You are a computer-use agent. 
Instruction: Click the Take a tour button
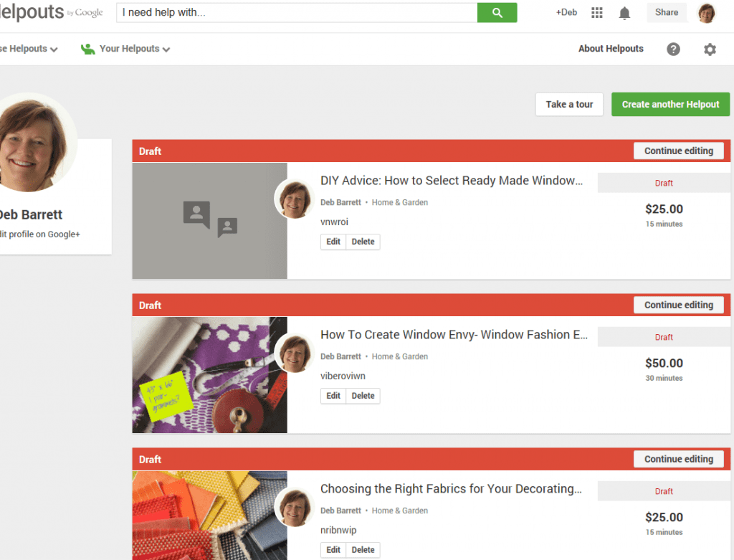pos(569,104)
